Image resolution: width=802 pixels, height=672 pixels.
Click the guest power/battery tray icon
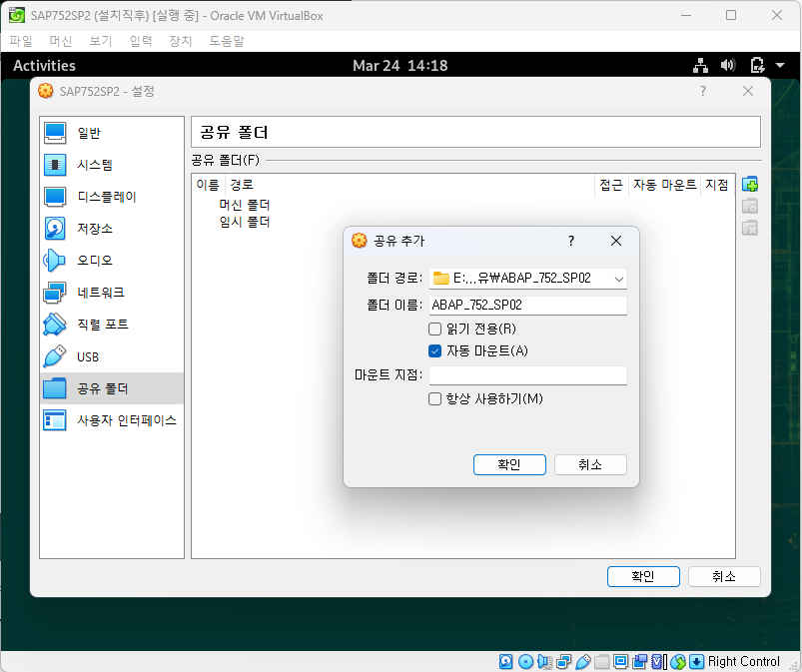(757, 66)
